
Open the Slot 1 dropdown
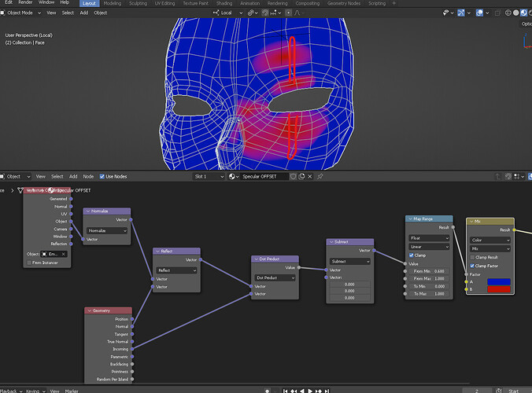click(209, 177)
